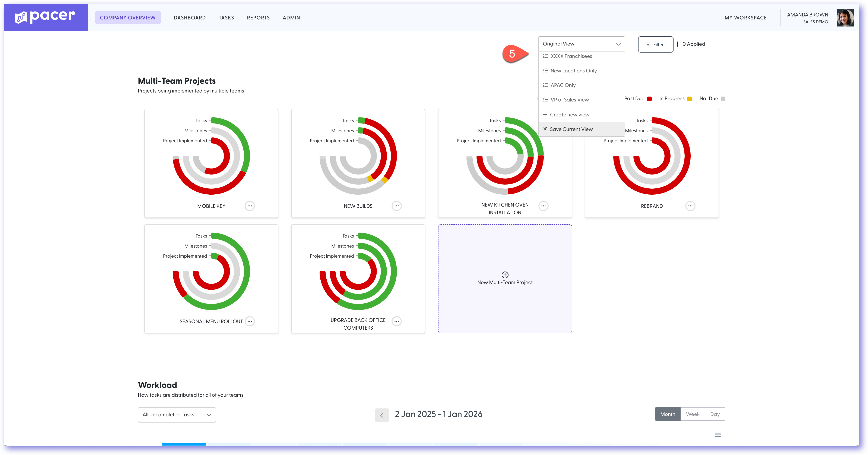The height and width of the screenshot is (455, 868).
Task: Click the disk icon beside Save Current View
Action: (545, 129)
